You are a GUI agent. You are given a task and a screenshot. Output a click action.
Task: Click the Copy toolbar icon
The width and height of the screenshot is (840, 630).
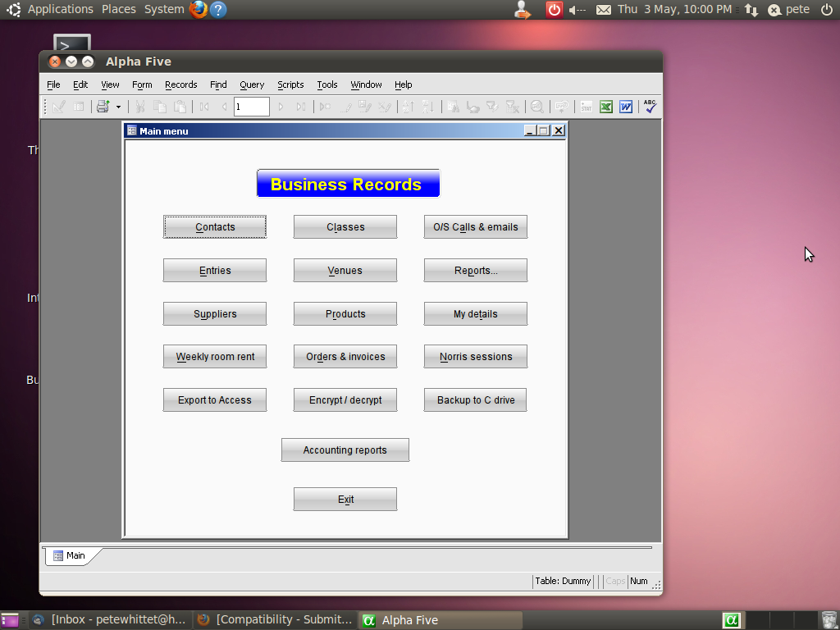tap(160, 107)
